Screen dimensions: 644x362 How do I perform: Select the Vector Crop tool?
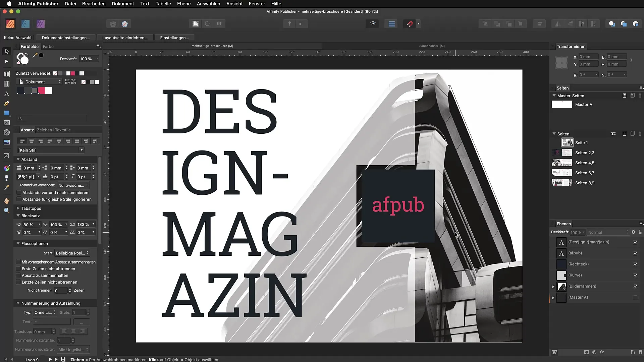7,155
